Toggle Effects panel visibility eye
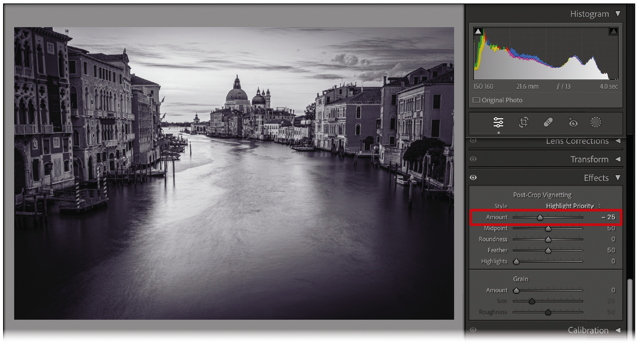This screenshot has height=348, width=644. 473,177
